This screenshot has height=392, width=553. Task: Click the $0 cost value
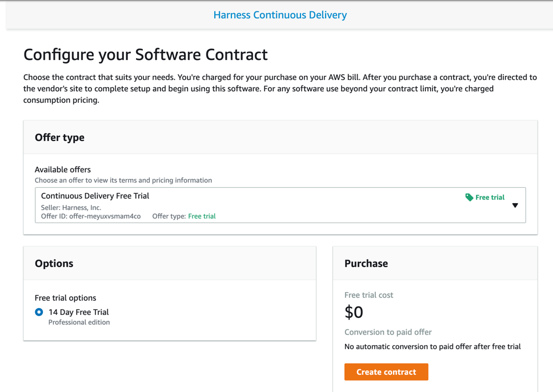(354, 312)
